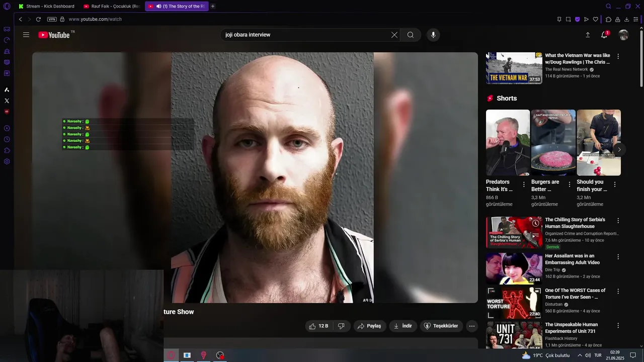
Task: Click the pinboard pin icon in toolbar
Action: [559, 19]
